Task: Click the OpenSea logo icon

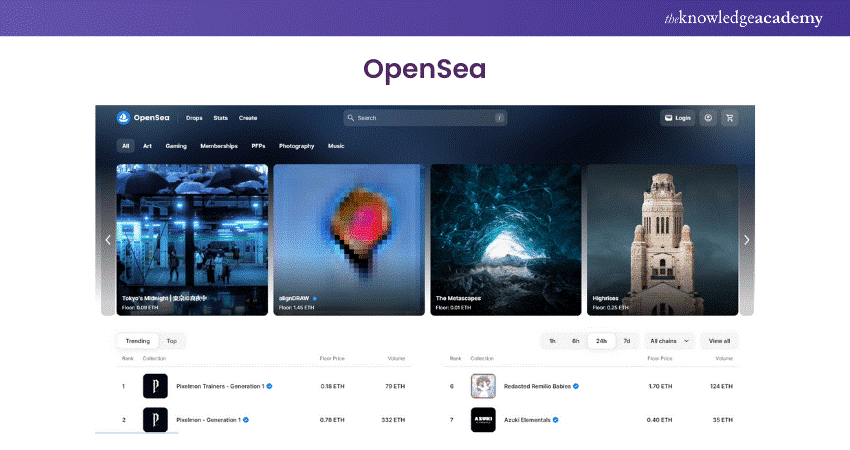Action: (x=124, y=117)
